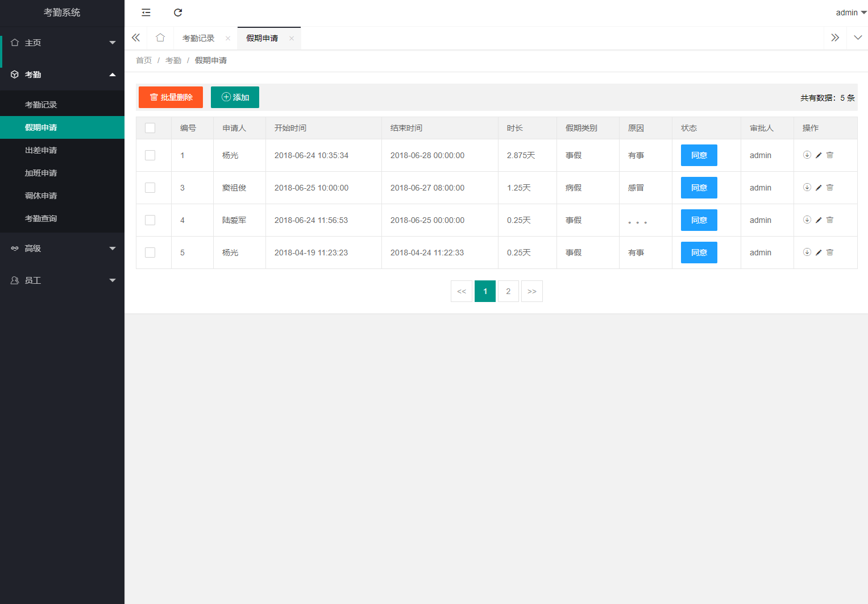Image resolution: width=868 pixels, height=604 pixels.
Task: Check the box for row 1
Action: click(x=150, y=155)
